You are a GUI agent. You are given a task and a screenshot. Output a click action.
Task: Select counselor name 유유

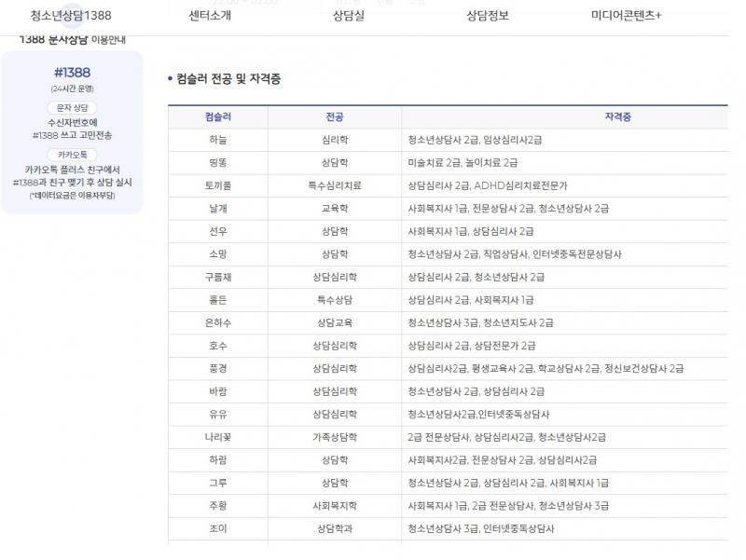click(x=218, y=414)
